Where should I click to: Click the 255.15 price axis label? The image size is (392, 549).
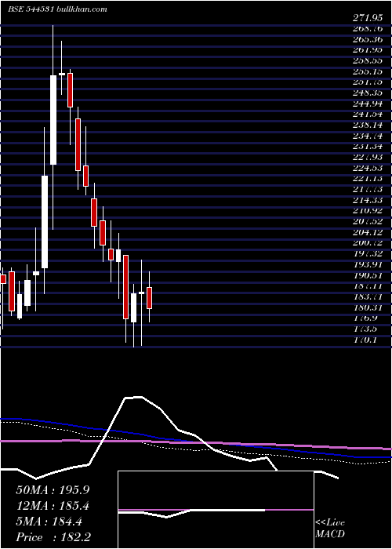click(x=367, y=71)
